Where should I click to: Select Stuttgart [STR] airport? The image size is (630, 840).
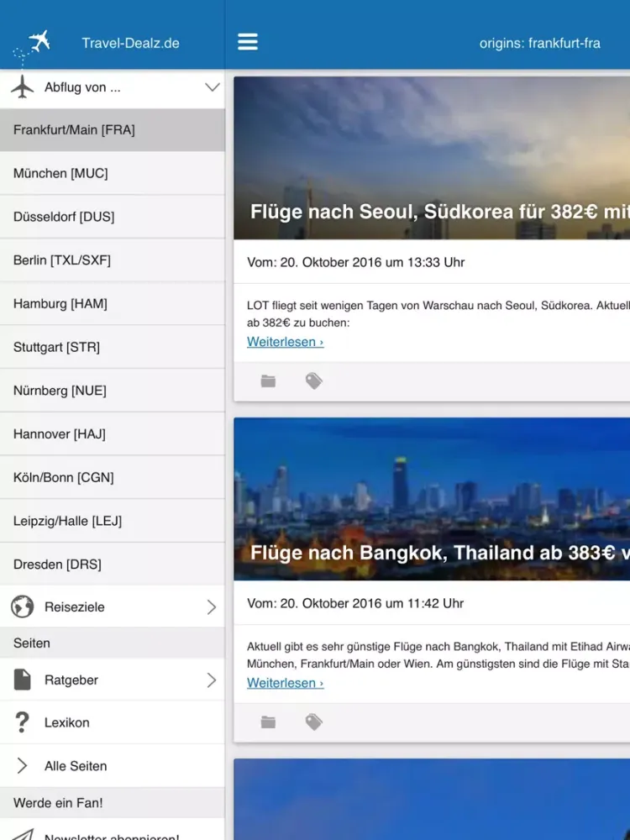(x=113, y=347)
